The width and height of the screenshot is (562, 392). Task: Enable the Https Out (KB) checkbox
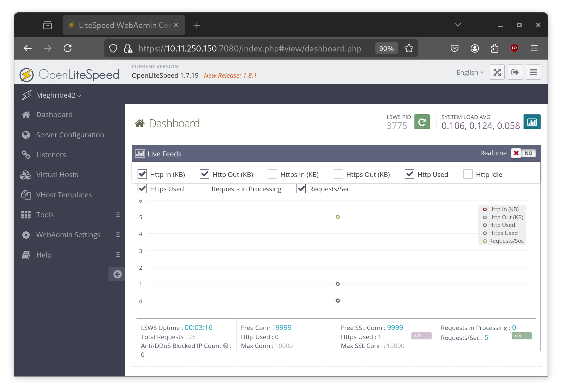(x=338, y=174)
